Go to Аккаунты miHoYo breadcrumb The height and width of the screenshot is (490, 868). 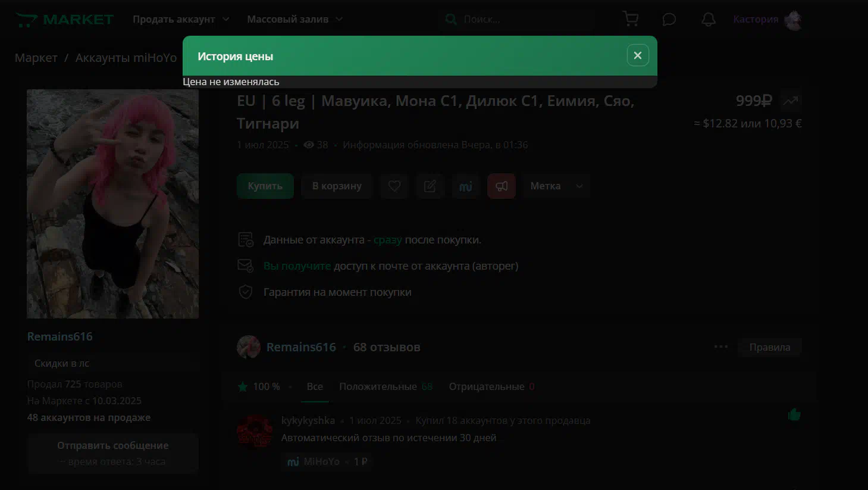click(x=126, y=58)
